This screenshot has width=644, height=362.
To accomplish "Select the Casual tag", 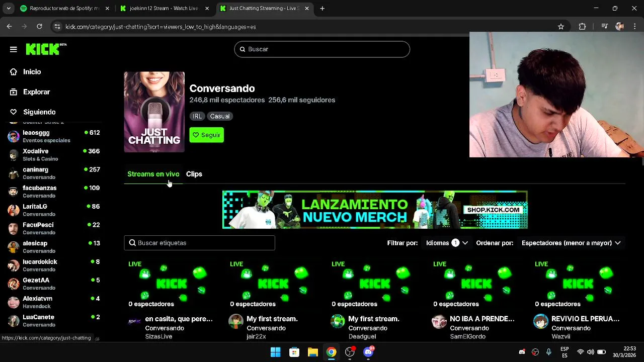I will point(220,116).
